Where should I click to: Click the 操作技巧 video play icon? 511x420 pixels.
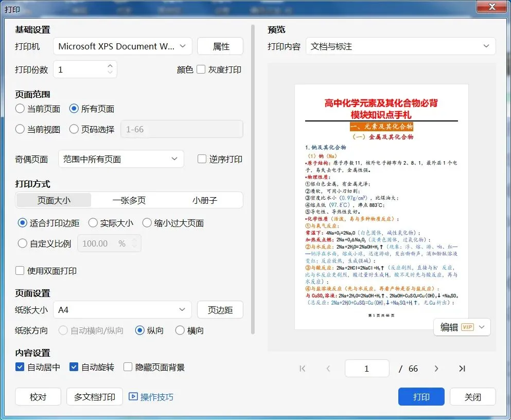click(133, 396)
